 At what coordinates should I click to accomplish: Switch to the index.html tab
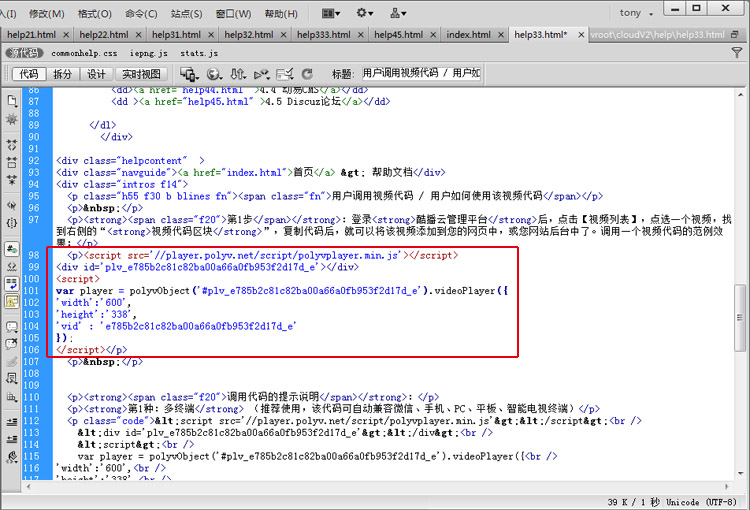tap(468, 34)
